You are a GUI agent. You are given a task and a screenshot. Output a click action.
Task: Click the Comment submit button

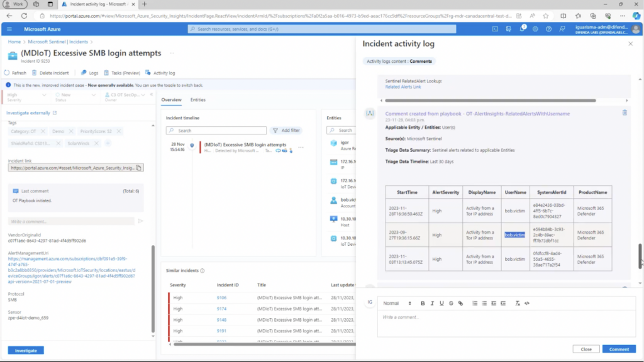(619, 349)
